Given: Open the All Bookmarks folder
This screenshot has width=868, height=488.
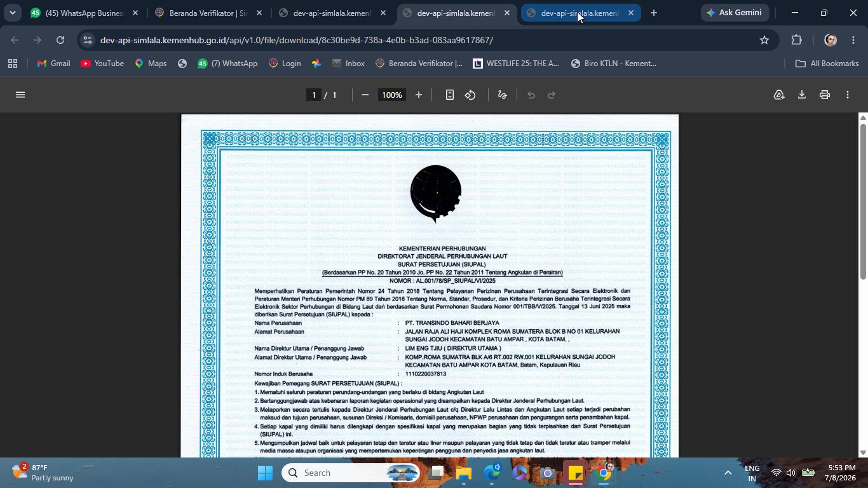Looking at the screenshot, I should tap(827, 64).
